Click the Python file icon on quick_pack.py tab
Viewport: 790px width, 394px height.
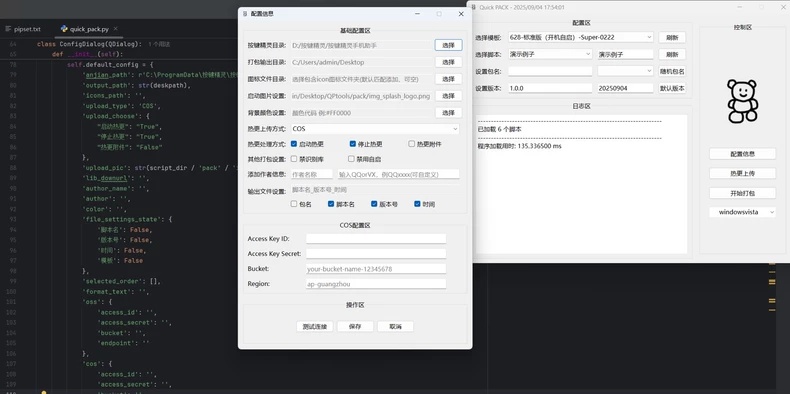tap(63, 29)
